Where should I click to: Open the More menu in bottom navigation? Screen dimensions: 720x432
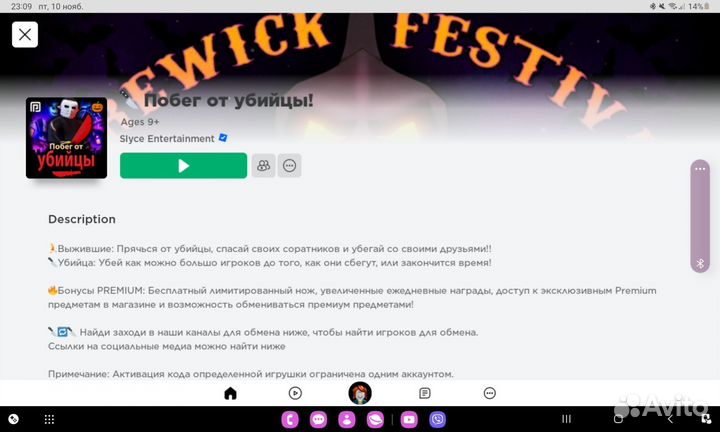click(489, 393)
